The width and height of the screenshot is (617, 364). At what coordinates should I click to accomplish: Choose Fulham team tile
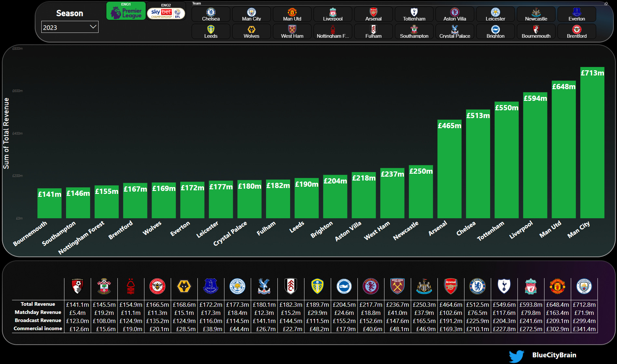[373, 32]
